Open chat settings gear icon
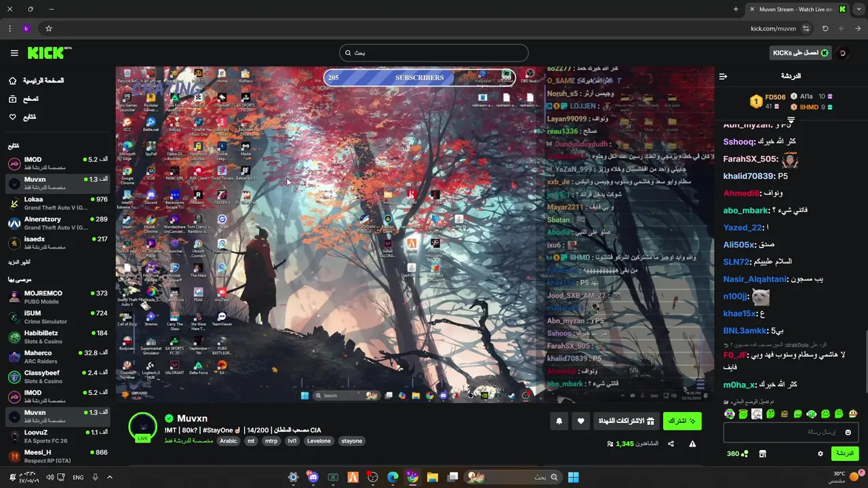 click(x=820, y=453)
